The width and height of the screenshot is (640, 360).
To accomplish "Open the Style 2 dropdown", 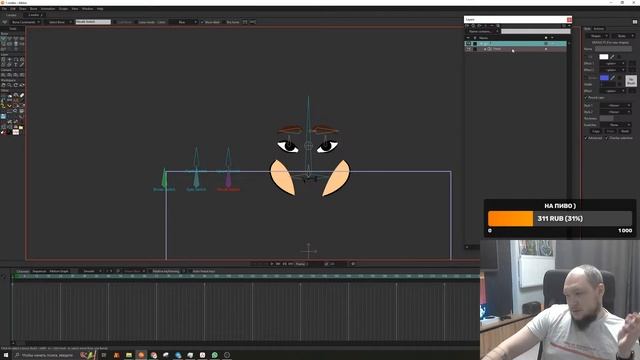I will click(615, 112).
